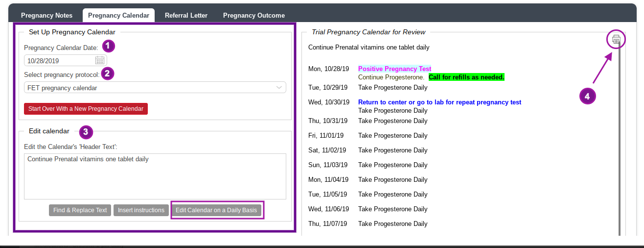Click the trial calendar vertical scrollbar

(619, 147)
